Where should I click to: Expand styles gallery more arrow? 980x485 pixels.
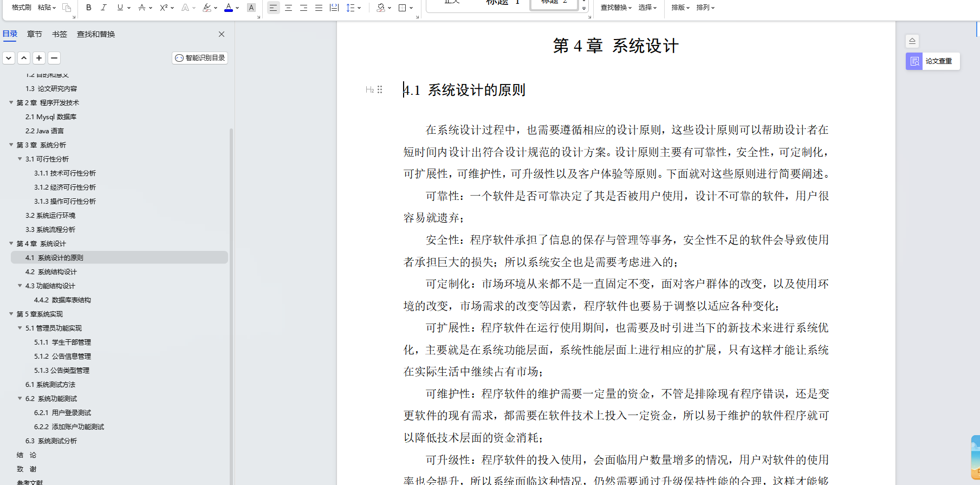584,8
